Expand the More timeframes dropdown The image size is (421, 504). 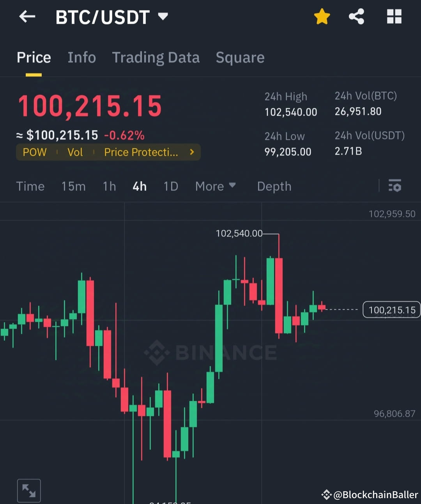pos(215,186)
